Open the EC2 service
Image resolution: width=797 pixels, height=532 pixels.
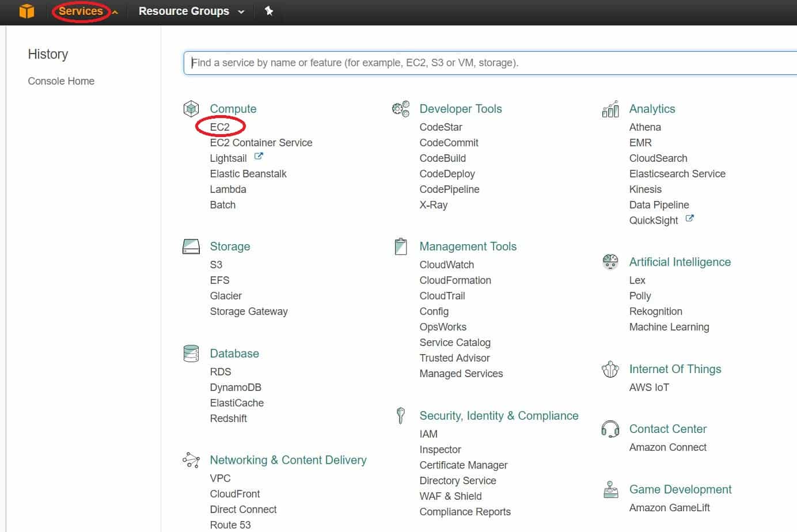[220, 127]
